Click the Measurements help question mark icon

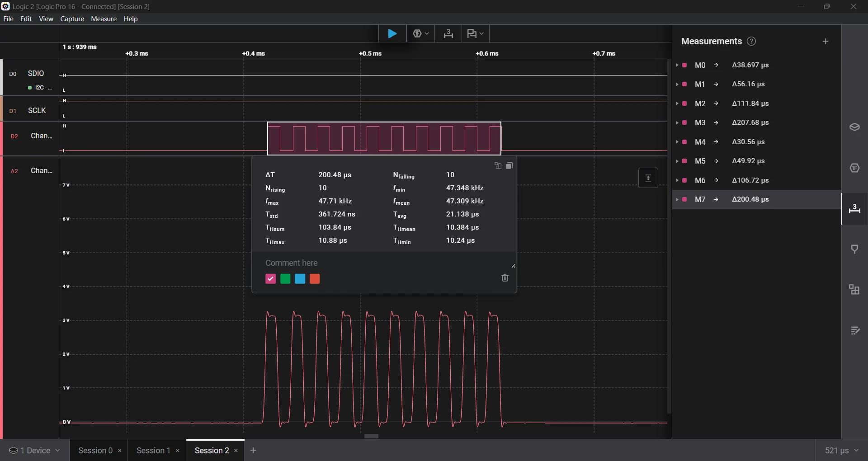point(751,42)
